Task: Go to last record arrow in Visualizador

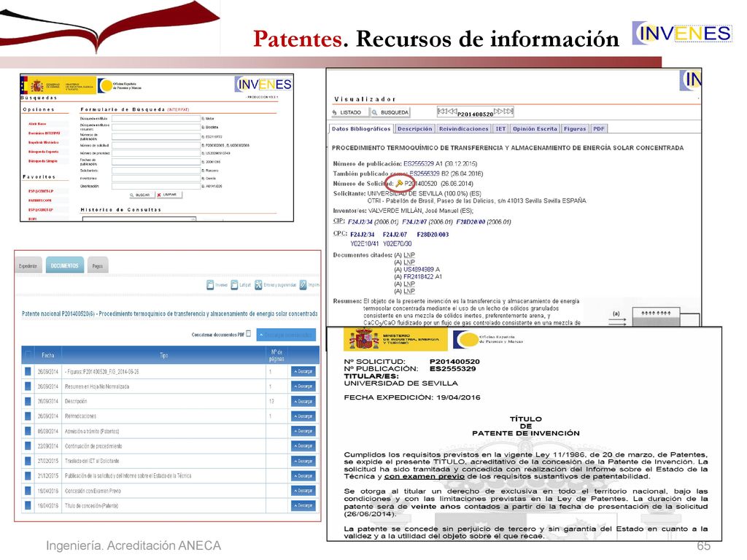Action: (x=508, y=112)
